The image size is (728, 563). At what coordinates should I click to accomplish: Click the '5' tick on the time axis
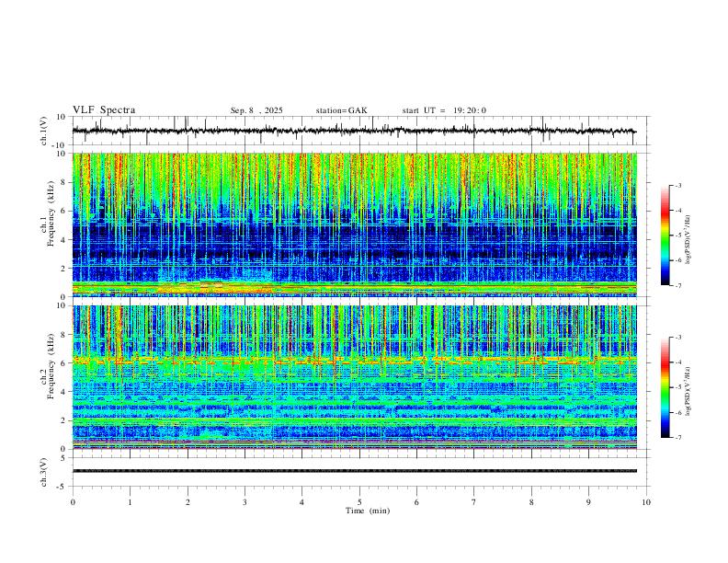pos(359,502)
